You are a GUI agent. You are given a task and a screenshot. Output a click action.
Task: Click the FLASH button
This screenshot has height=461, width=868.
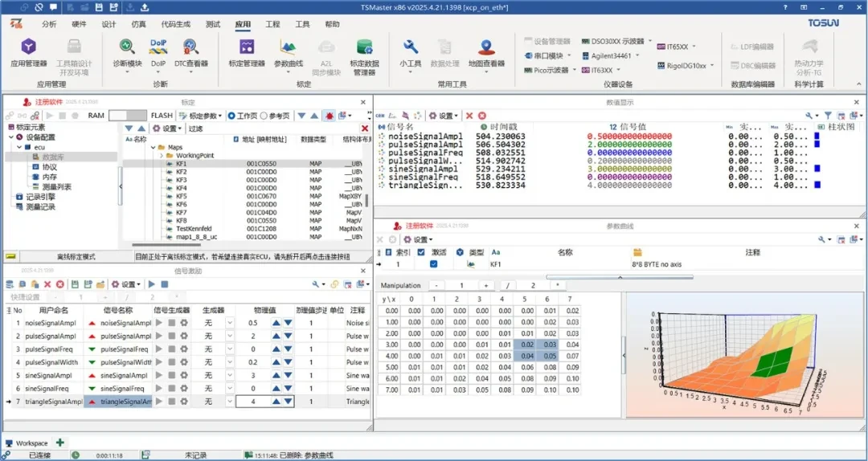point(162,116)
